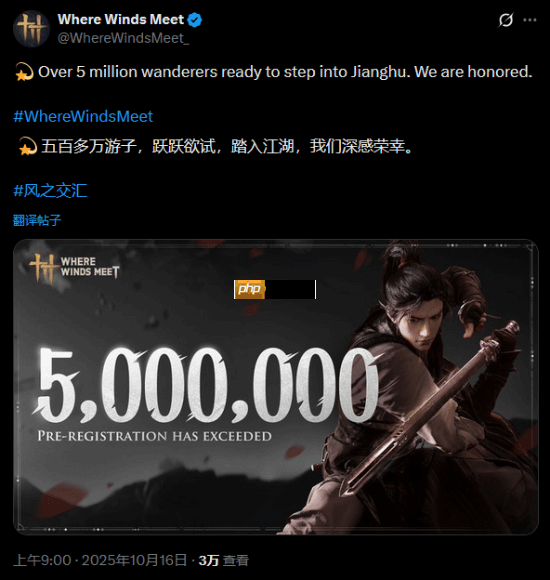This screenshot has height=580, width=550.
Task: Click the 'Over 5 million wanderers' tweet text
Action: point(285,72)
